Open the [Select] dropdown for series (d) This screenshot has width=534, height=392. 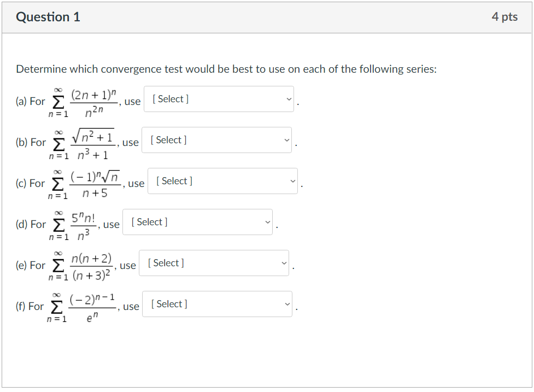click(197, 222)
